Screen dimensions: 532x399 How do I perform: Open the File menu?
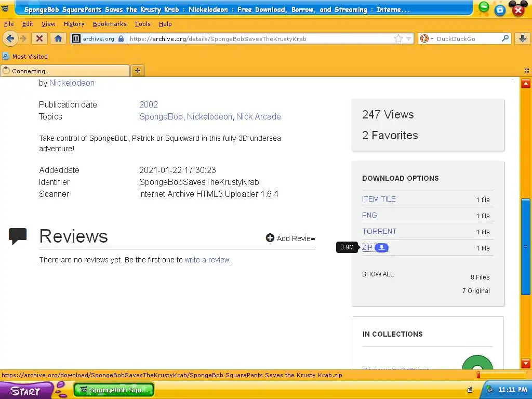9,24
